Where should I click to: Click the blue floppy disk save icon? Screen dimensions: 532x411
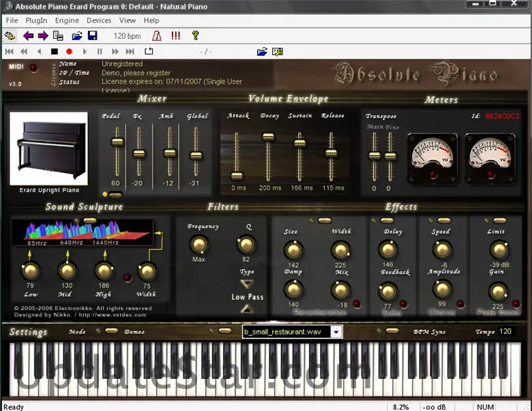click(92, 35)
